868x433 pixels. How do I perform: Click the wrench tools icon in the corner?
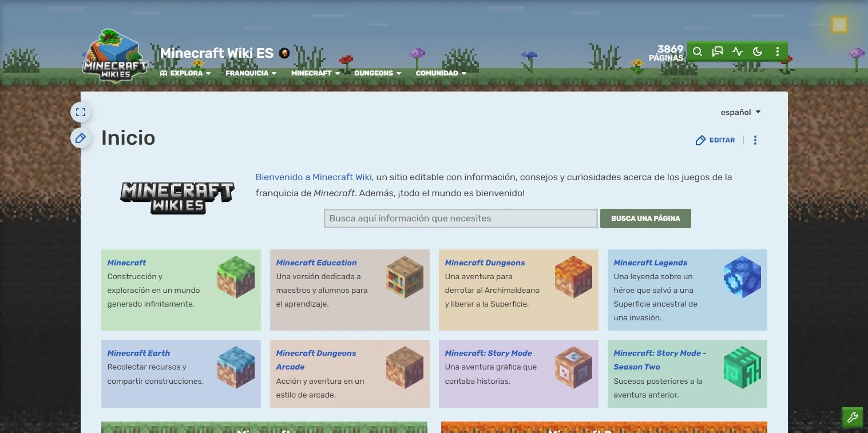point(852,418)
